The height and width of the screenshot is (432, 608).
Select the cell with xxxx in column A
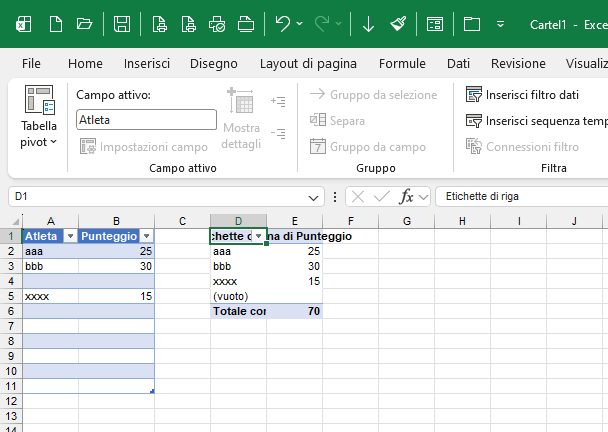(50, 296)
